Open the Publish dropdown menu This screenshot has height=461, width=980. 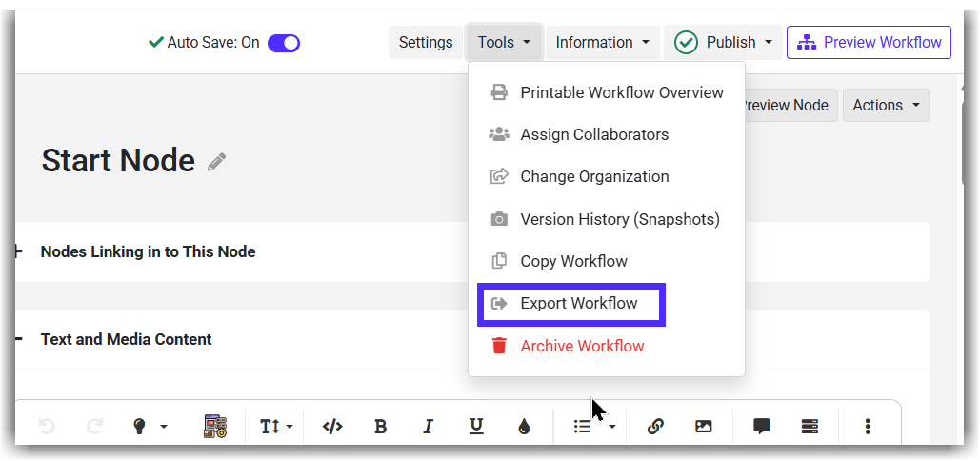(x=723, y=43)
